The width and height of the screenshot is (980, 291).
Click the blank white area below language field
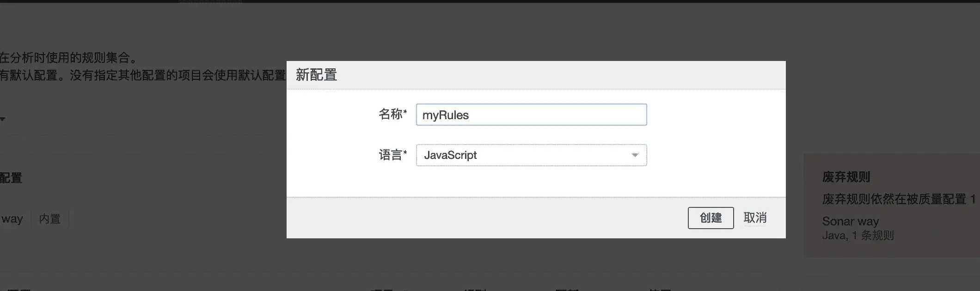point(532,182)
